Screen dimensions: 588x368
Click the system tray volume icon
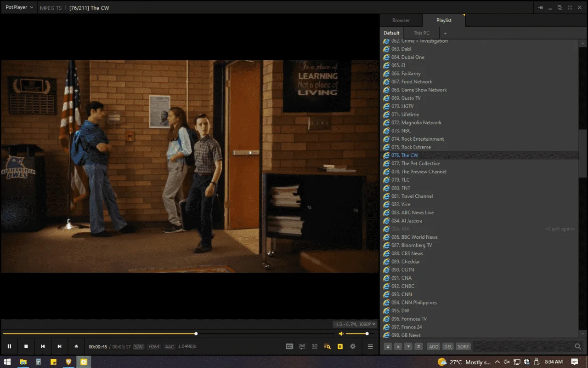pos(507,362)
